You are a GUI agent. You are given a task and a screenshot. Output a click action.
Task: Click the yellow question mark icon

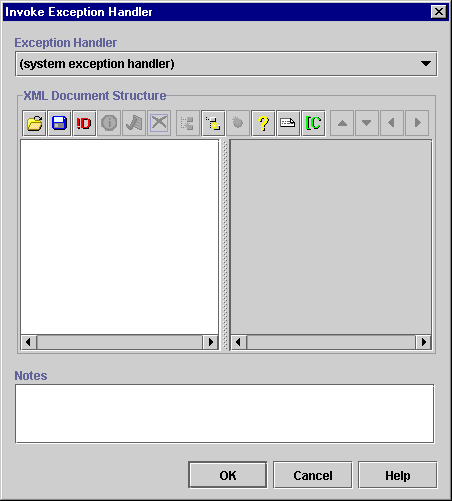pos(263,123)
